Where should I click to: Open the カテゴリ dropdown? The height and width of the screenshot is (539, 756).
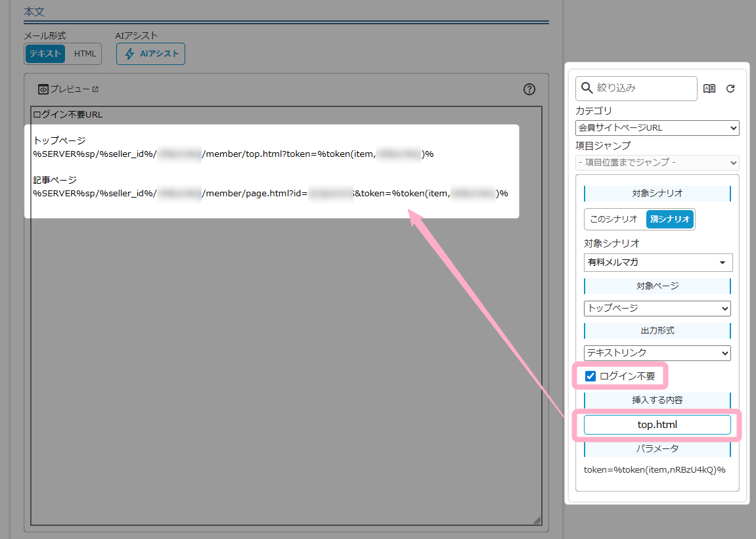(657, 128)
